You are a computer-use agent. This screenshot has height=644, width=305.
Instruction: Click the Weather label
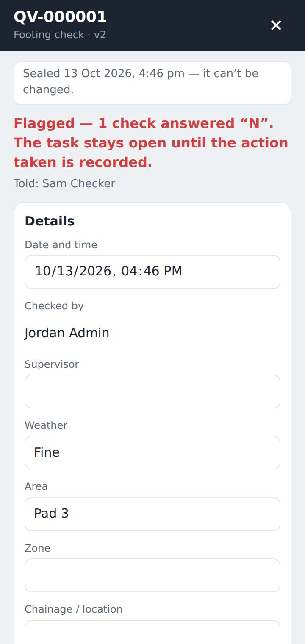[46, 425]
